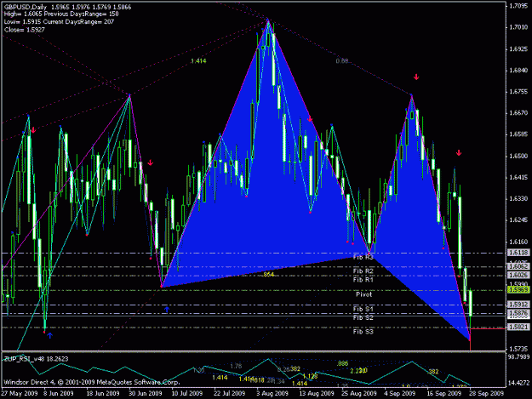Select the Fib R1 level label

(363, 280)
